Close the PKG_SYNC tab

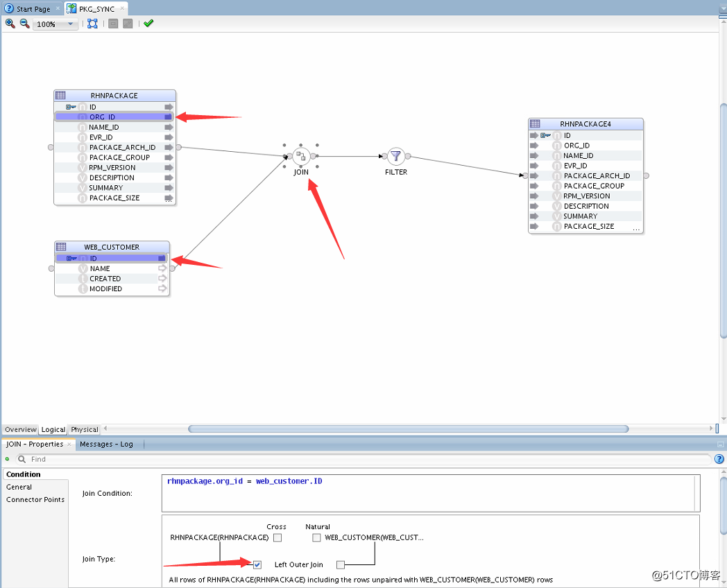point(122,8)
